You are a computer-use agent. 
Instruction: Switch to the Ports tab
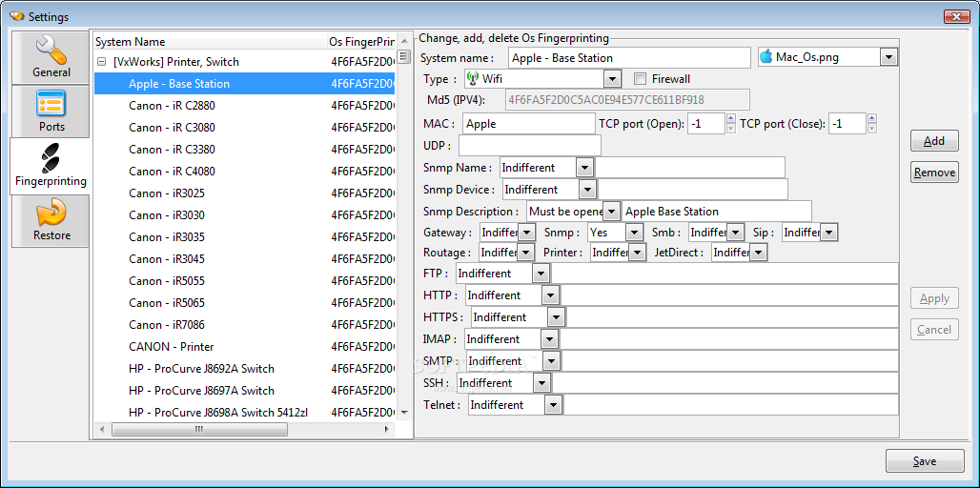pyautogui.click(x=50, y=112)
